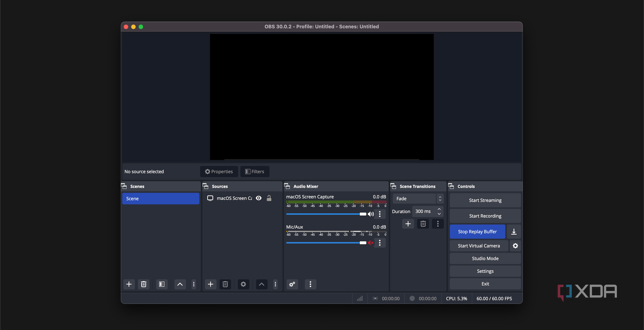Click 'No source selected' label
The height and width of the screenshot is (330, 644).
click(x=144, y=171)
